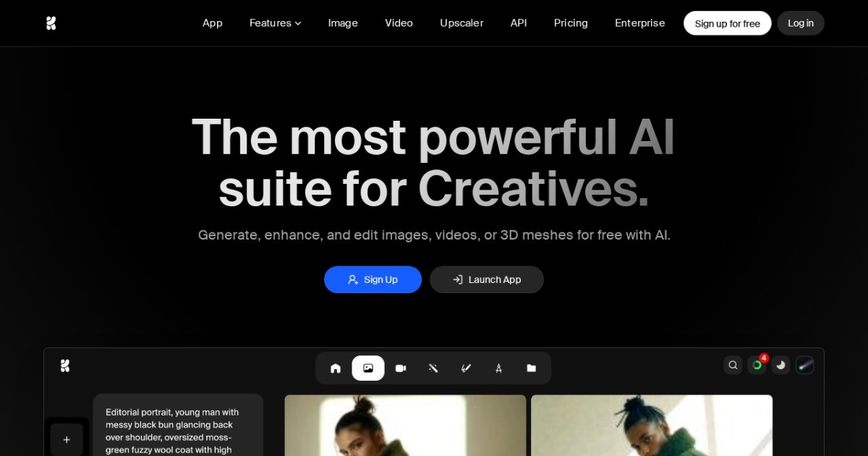Image resolution: width=868 pixels, height=456 pixels.
Task: Open the comet avatar thumbnail
Action: point(804,365)
